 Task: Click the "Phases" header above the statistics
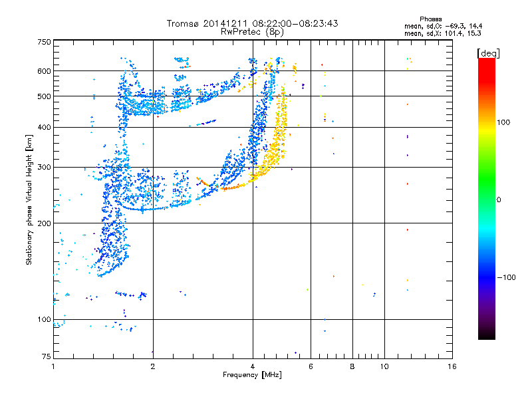pyautogui.click(x=430, y=19)
